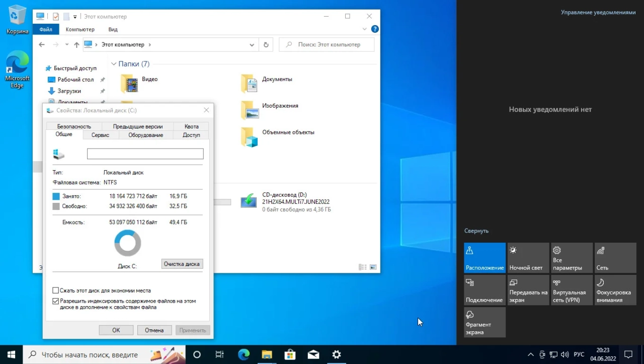Show hidden system tray icons
Viewport: 644px width, 364px height.
[530, 354]
